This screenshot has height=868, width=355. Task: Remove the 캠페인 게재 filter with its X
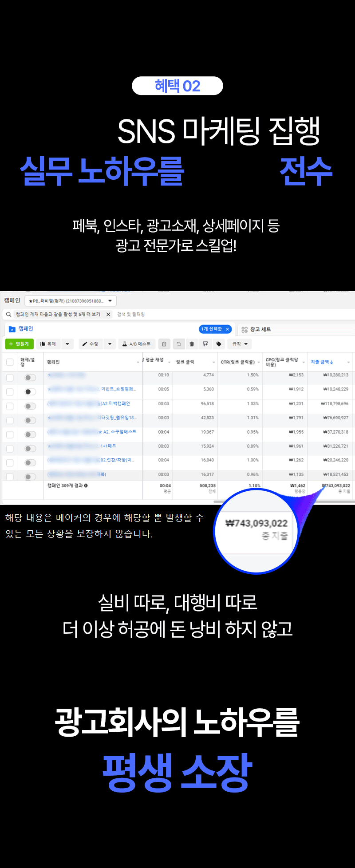coord(108,314)
